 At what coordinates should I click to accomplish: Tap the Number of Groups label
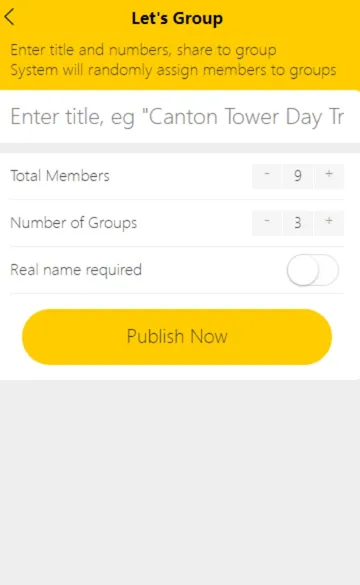(x=73, y=223)
